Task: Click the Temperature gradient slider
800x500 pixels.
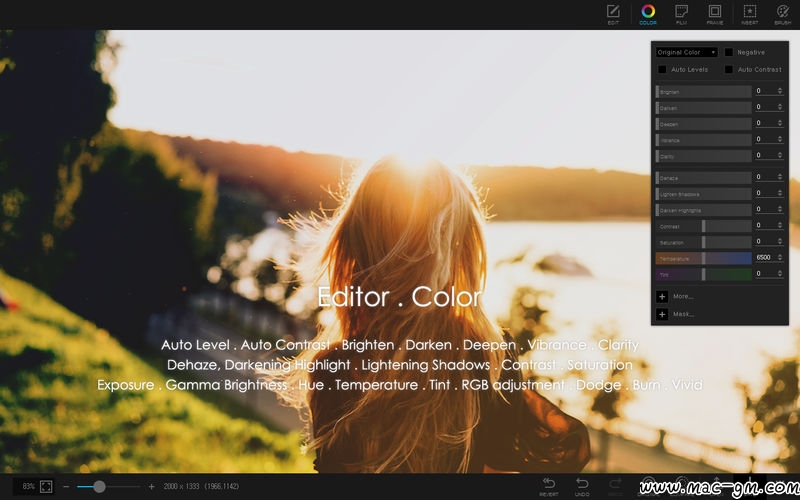Action: (x=703, y=258)
